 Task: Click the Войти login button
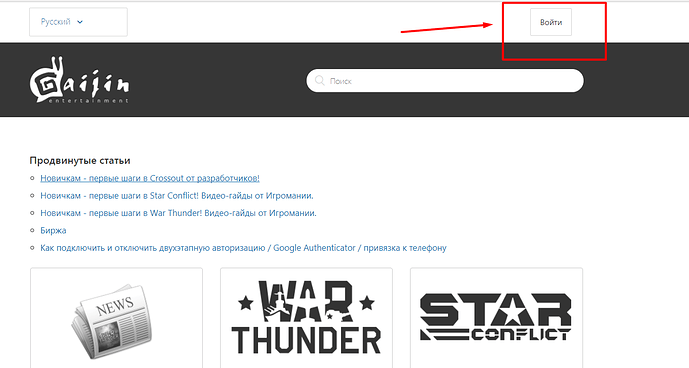tap(551, 22)
